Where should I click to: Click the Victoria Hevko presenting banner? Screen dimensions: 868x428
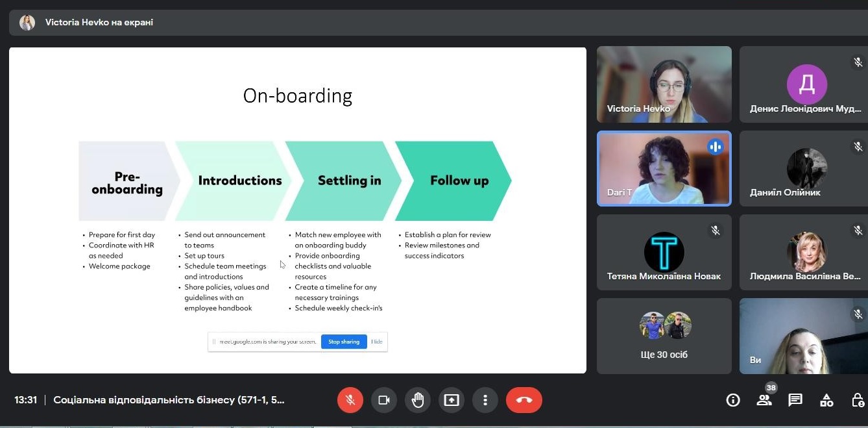click(99, 22)
